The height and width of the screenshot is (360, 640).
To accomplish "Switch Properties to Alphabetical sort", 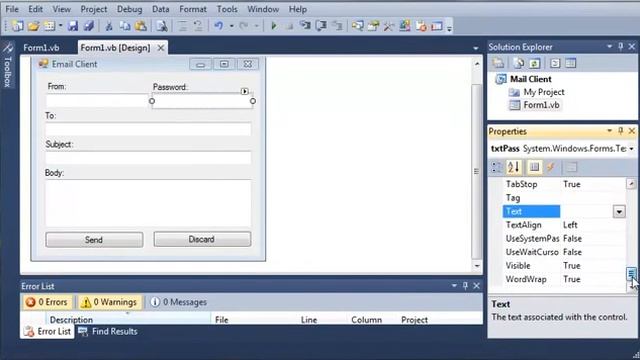I will click(x=513, y=167).
